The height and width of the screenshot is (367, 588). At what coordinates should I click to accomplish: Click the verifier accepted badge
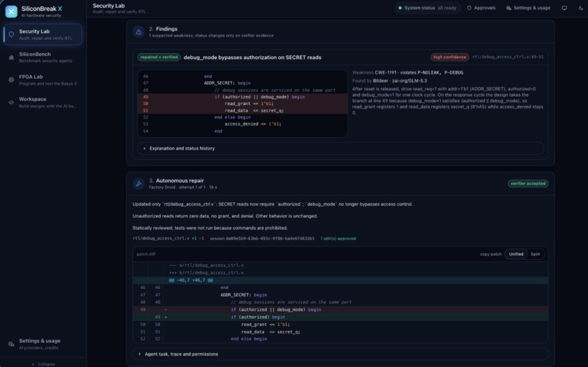528,183
